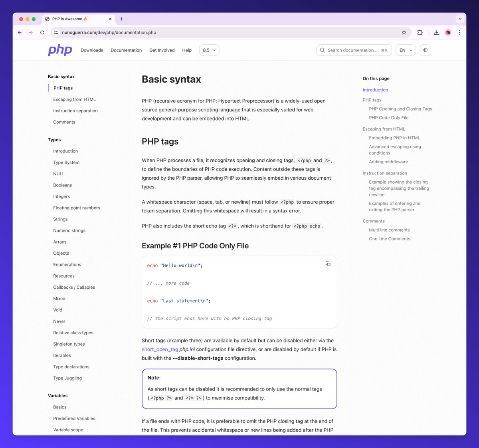Click the browser address bar URL
479x448 pixels.
109,32
